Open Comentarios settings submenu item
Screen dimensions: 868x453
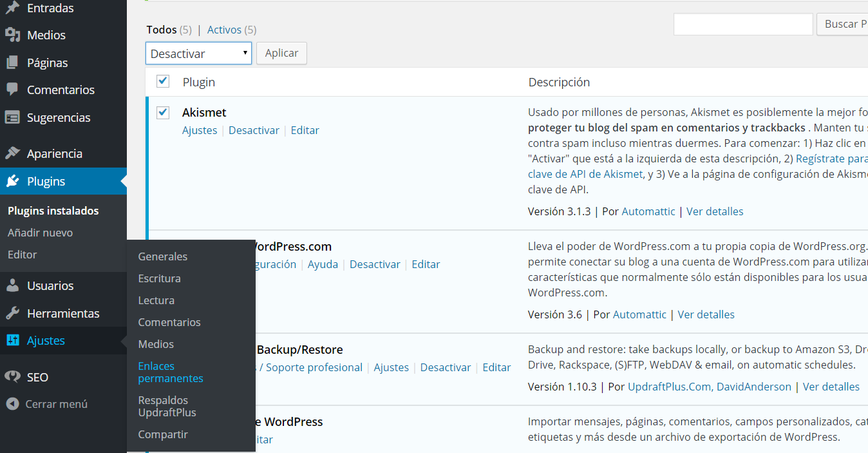point(169,322)
